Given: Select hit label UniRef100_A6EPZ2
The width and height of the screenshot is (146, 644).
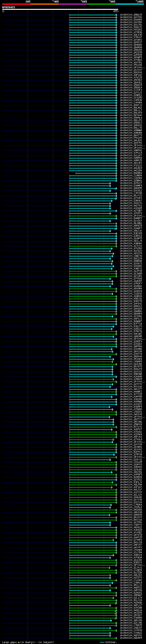Looking at the screenshot, I should point(131,588).
